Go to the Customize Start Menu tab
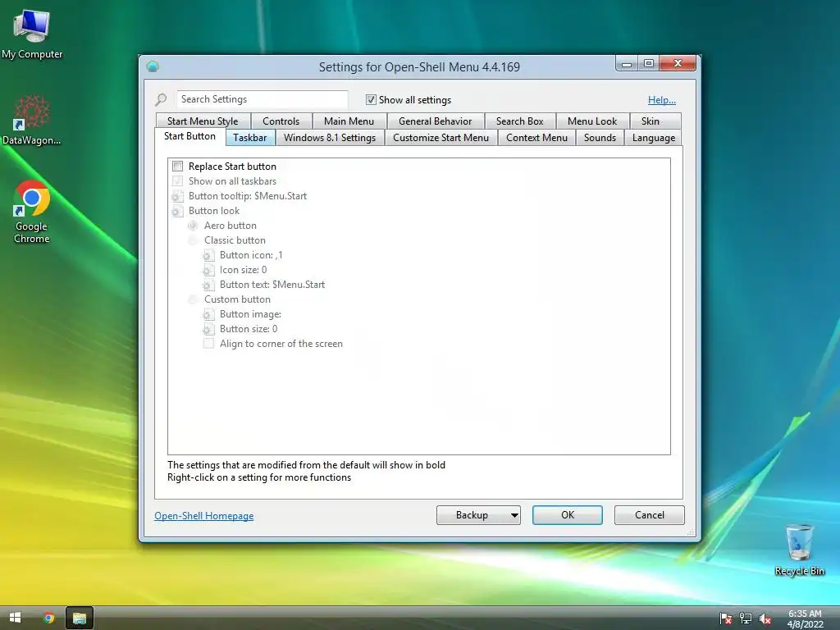The image size is (840, 630). [441, 138]
